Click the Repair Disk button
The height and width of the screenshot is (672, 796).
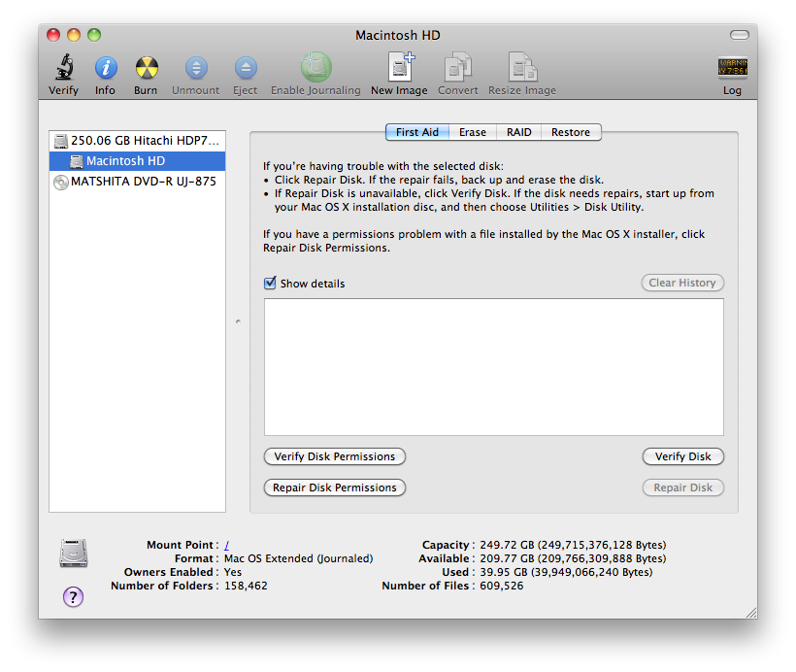pos(682,487)
